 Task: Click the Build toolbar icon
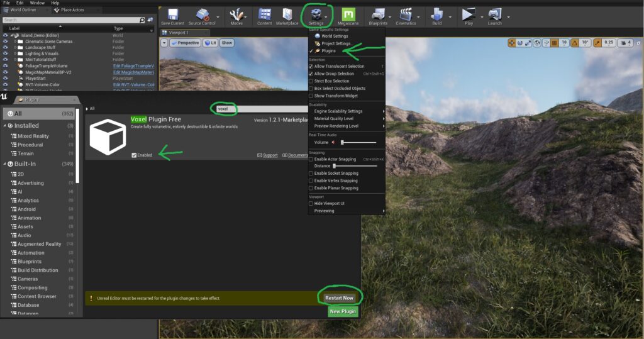(436, 15)
